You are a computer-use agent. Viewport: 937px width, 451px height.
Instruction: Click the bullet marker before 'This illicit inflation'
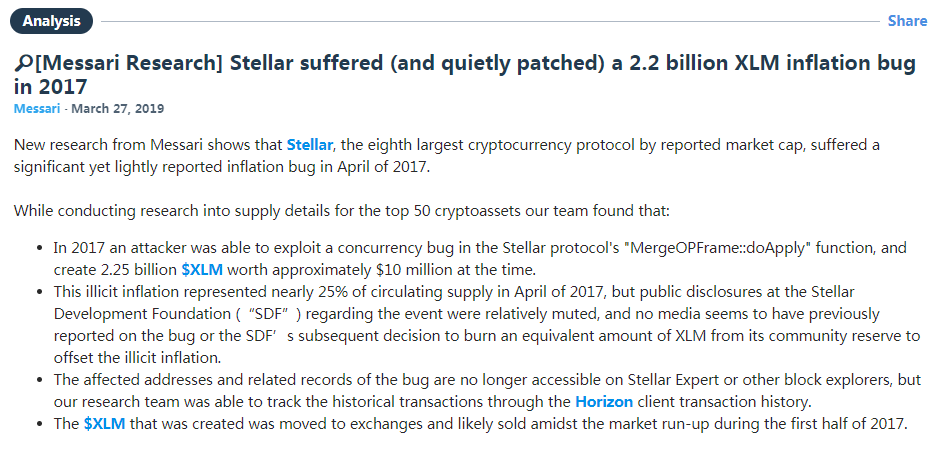click(40, 293)
